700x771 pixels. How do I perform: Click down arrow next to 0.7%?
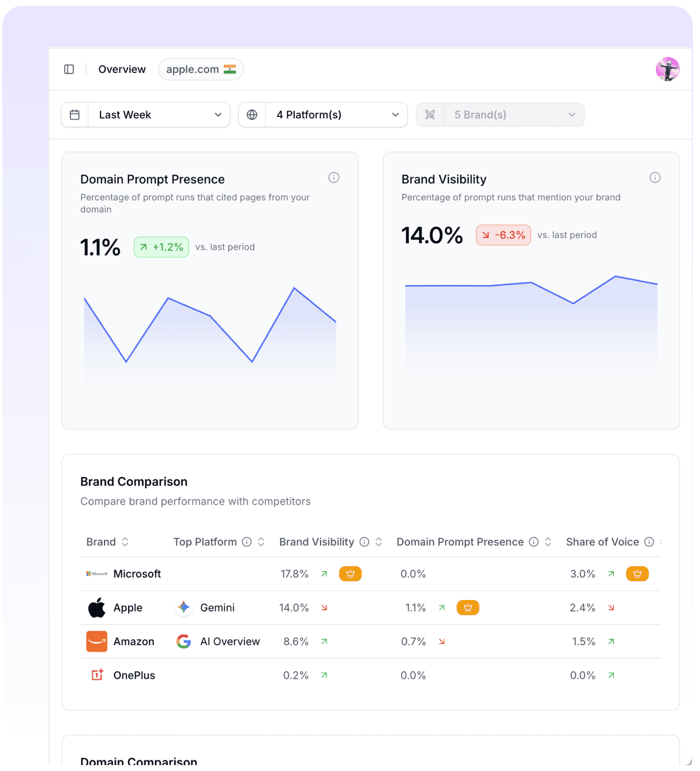[442, 642]
